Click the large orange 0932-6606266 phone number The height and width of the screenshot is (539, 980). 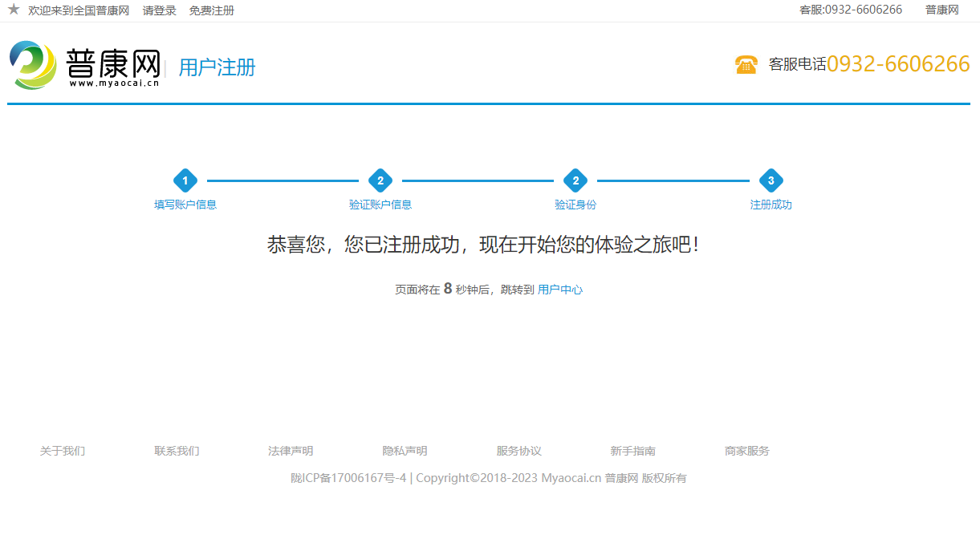click(898, 64)
